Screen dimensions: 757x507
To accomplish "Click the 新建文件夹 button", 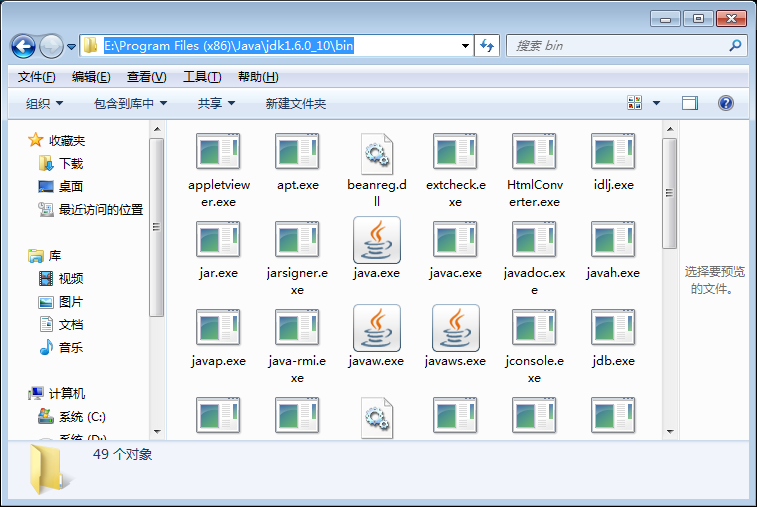I will [295, 103].
